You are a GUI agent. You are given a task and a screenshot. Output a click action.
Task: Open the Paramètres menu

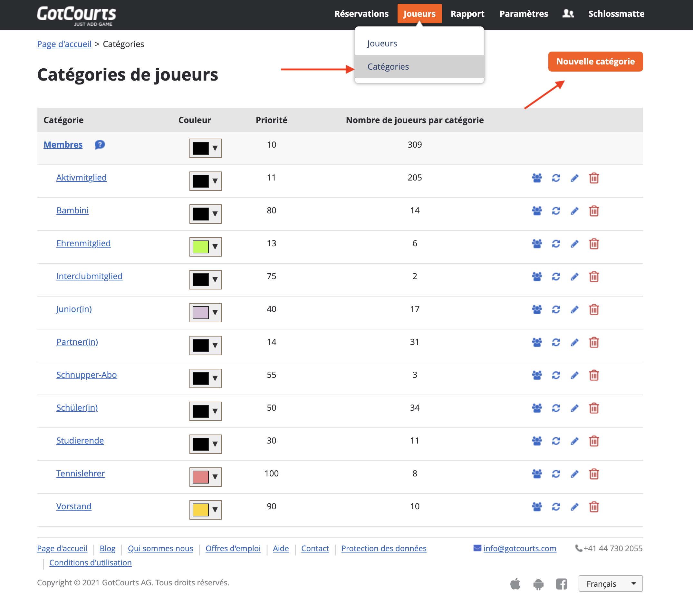pyautogui.click(x=524, y=14)
